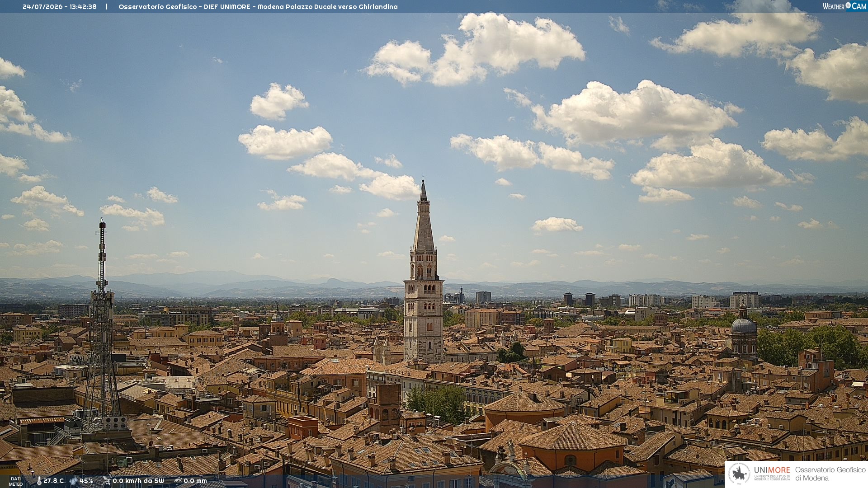Click the humidity water-drops icon
868x488 pixels.
74,481
